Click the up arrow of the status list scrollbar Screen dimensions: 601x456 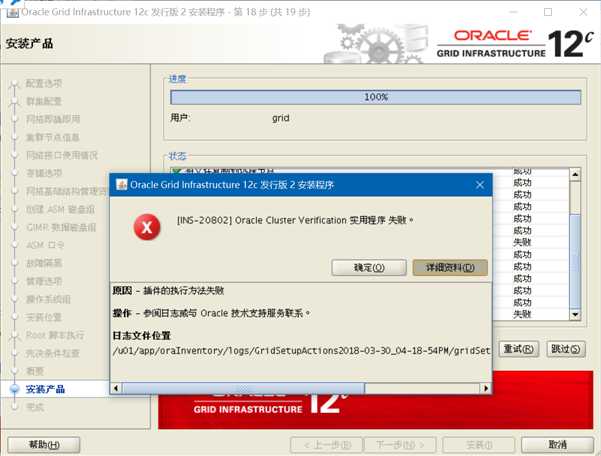click(x=575, y=175)
